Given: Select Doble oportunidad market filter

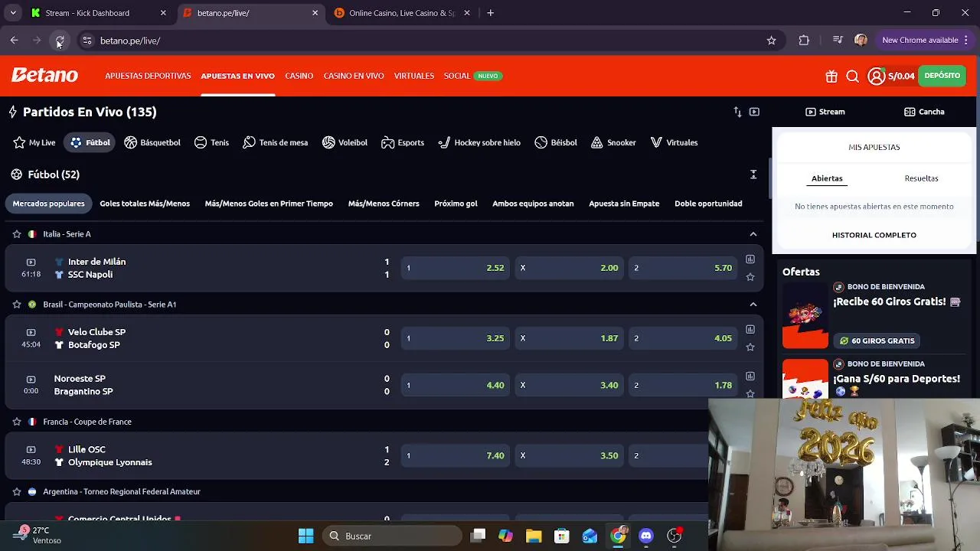Looking at the screenshot, I should coord(708,204).
